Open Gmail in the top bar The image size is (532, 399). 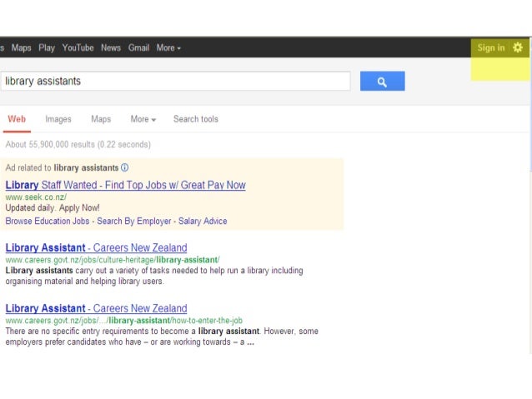[x=138, y=47]
